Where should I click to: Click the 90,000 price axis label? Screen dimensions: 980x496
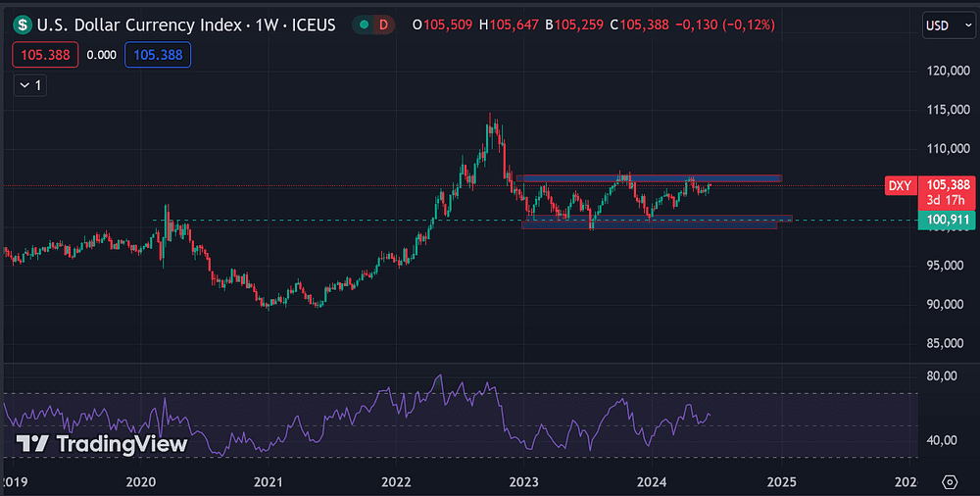pyautogui.click(x=945, y=305)
